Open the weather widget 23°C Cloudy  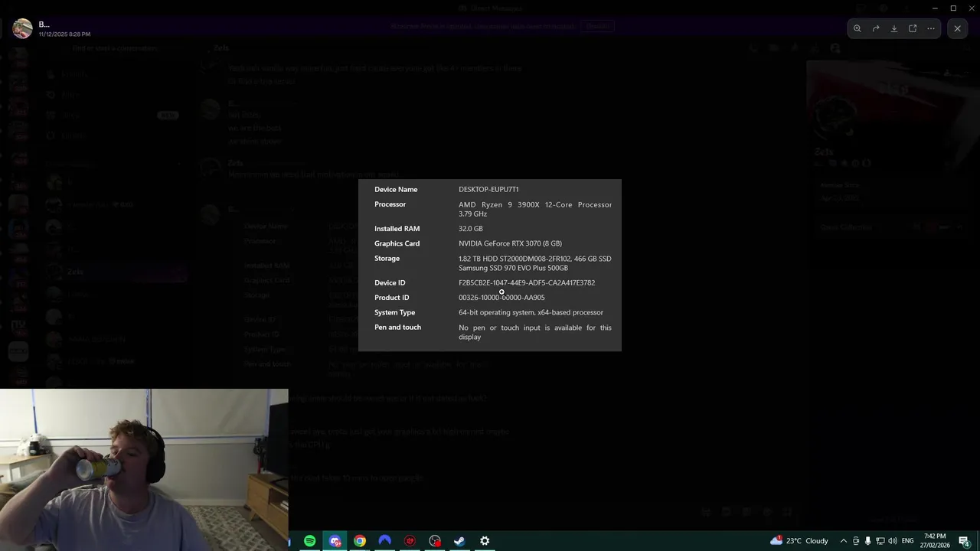799,541
